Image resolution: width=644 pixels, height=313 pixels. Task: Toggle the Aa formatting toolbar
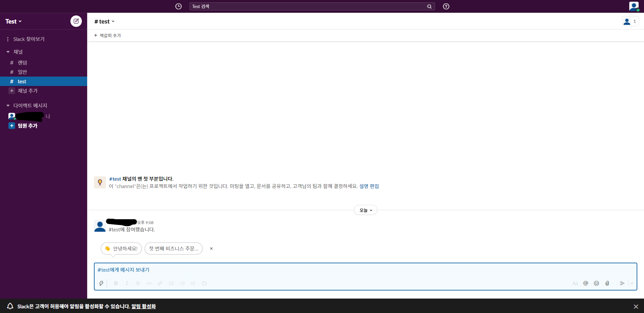click(575, 283)
